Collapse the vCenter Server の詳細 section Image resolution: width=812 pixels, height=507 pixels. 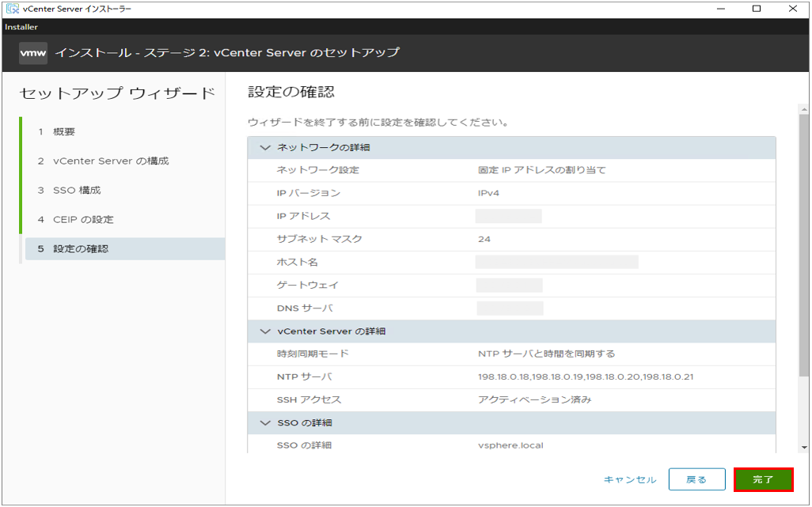pos(265,331)
